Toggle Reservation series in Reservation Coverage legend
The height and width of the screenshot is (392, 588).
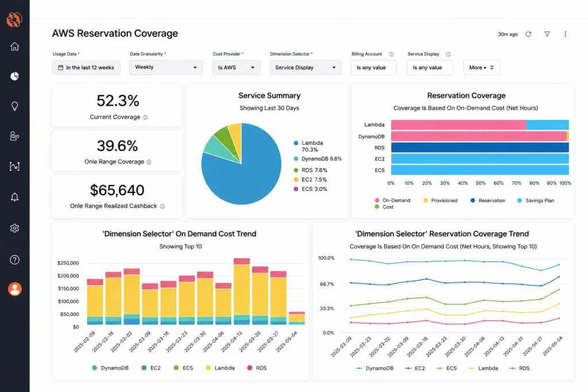point(488,200)
